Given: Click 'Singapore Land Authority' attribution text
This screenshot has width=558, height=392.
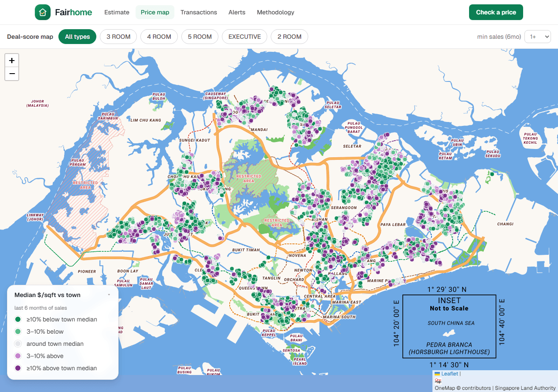Looking at the screenshot, I should click(525, 388).
